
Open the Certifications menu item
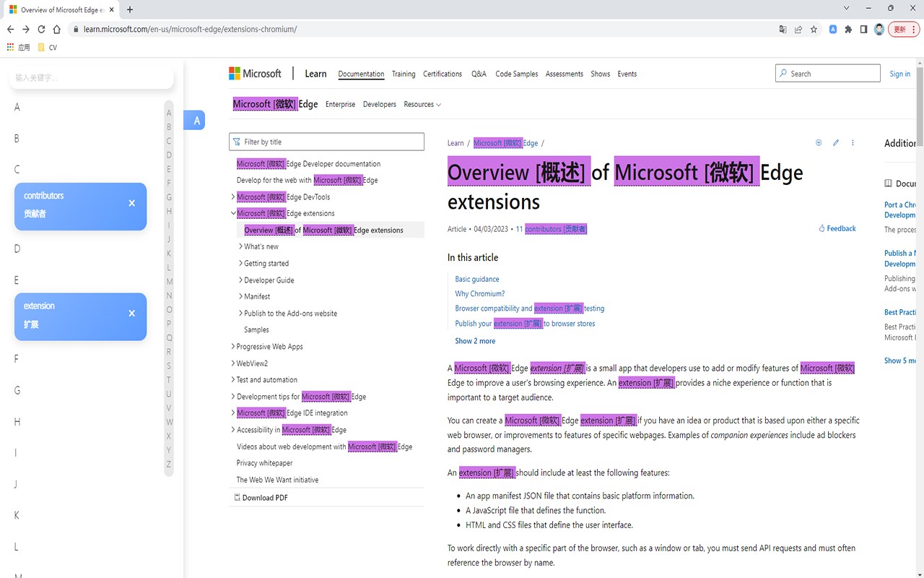(x=443, y=74)
